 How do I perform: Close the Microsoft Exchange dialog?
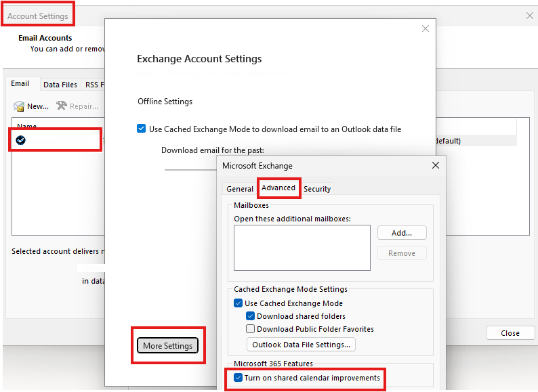(436, 165)
